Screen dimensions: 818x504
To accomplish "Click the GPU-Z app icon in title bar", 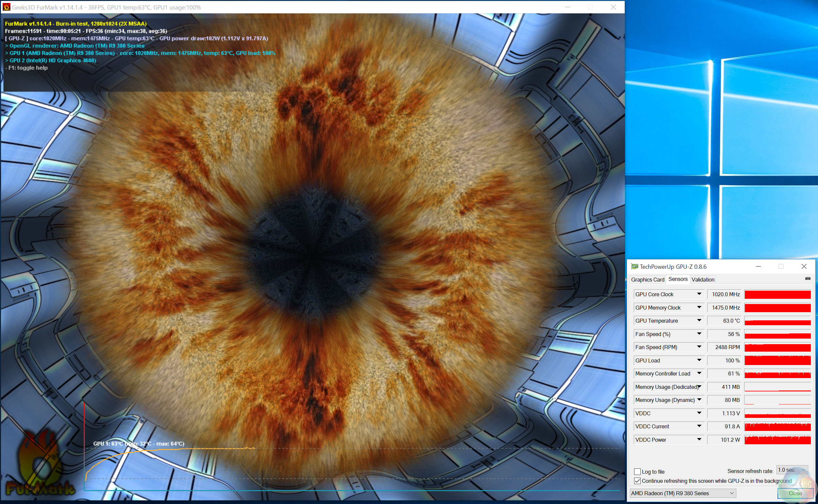I will click(634, 266).
